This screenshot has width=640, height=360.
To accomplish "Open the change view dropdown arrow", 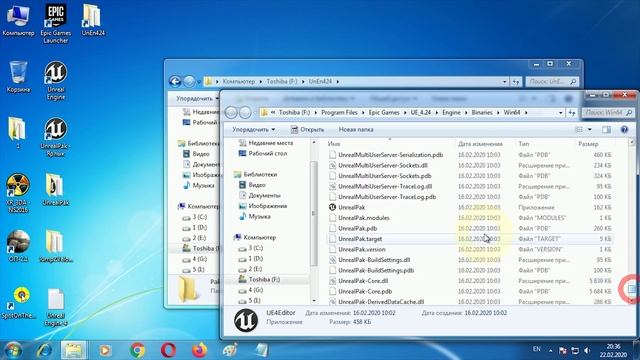I will tap(589, 129).
